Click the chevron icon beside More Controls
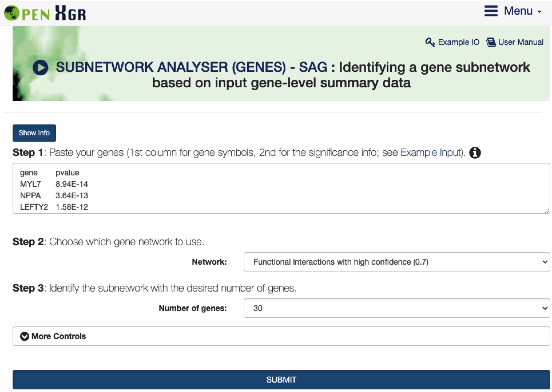This screenshot has height=392, width=552. pyautogui.click(x=24, y=336)
